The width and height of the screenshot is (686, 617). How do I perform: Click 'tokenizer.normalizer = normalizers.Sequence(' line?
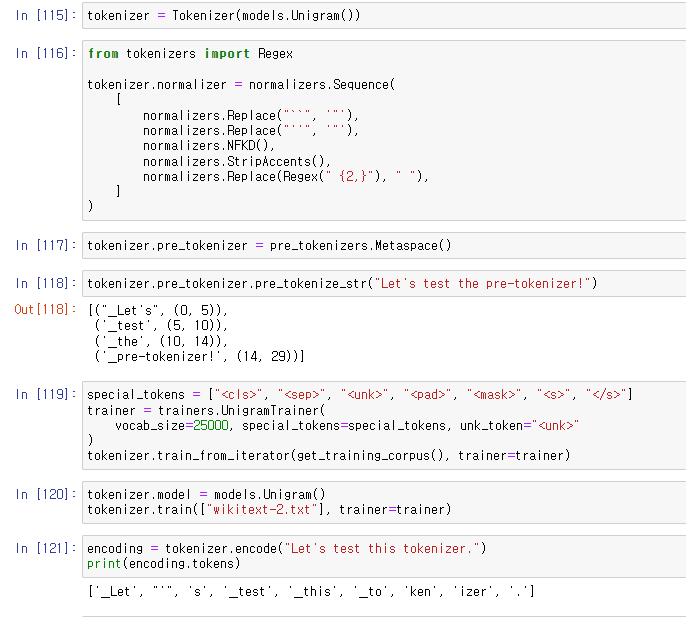pyautogui.click(x=241, y=84)
